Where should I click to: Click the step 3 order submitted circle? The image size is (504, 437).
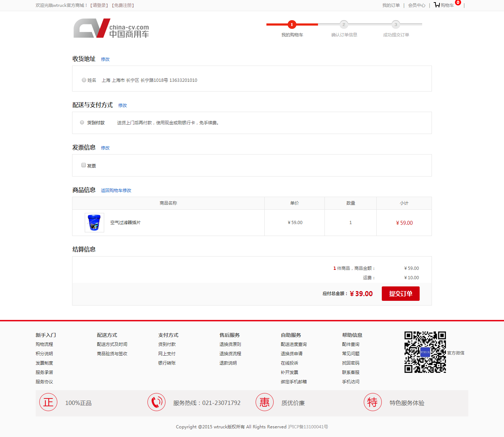click(395, 24)
